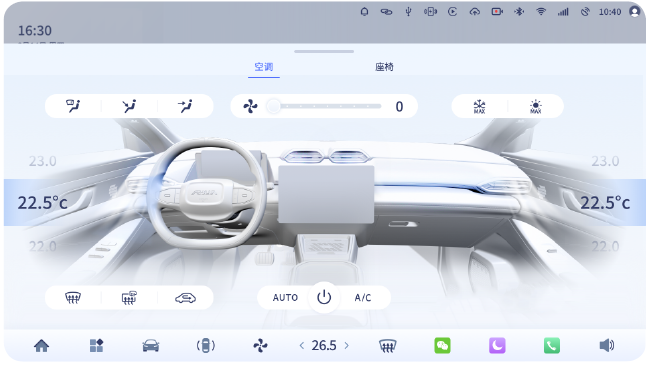Viewport: 648px width, 368px height.
Task: Open the phone call app
Action: point(552,345)
